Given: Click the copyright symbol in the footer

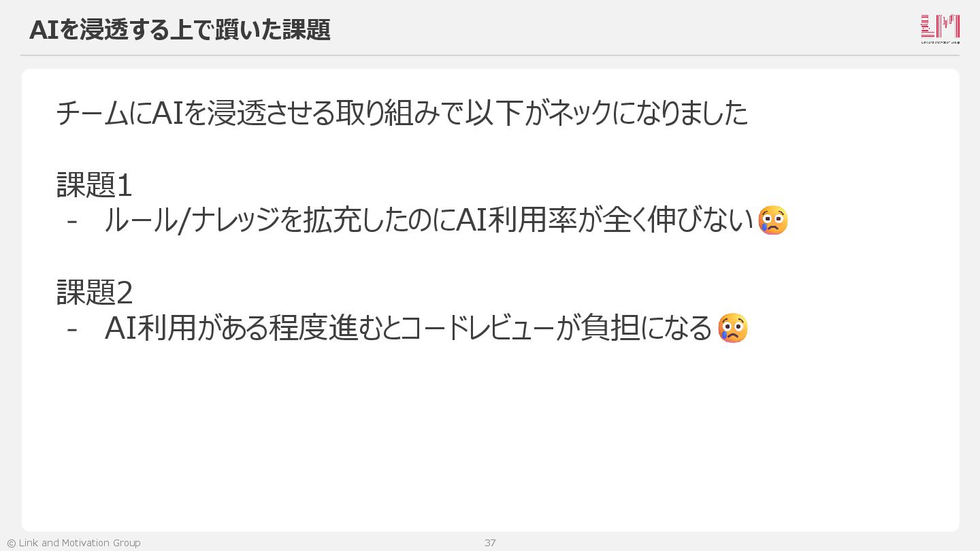Looking at the screenshot, I should 11,543.
